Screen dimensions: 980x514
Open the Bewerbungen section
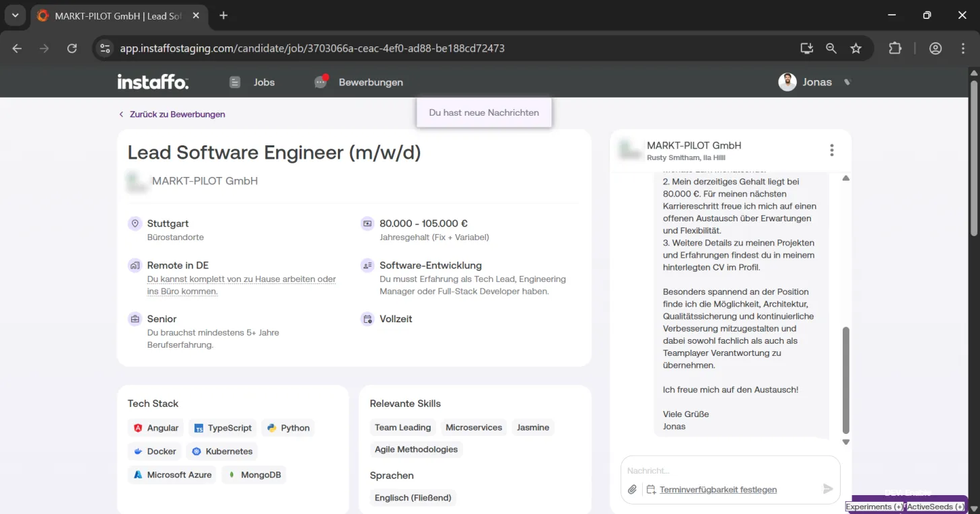[x=371, y=82]
